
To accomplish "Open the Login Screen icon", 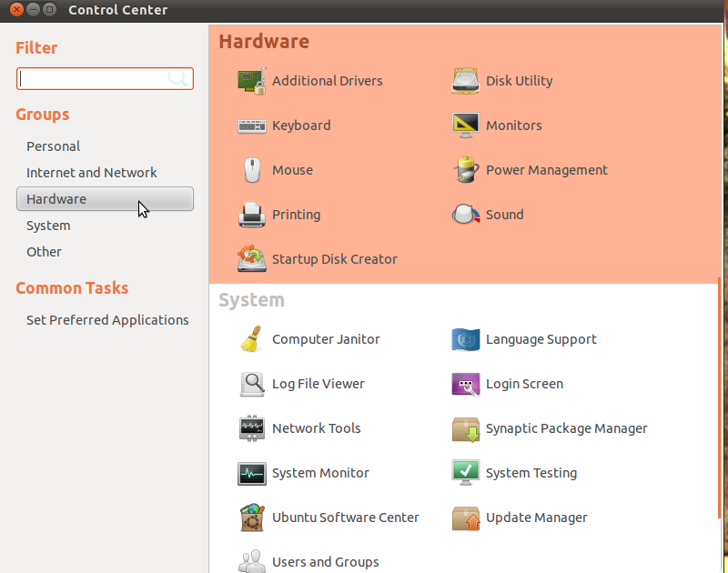I will 465,385.
